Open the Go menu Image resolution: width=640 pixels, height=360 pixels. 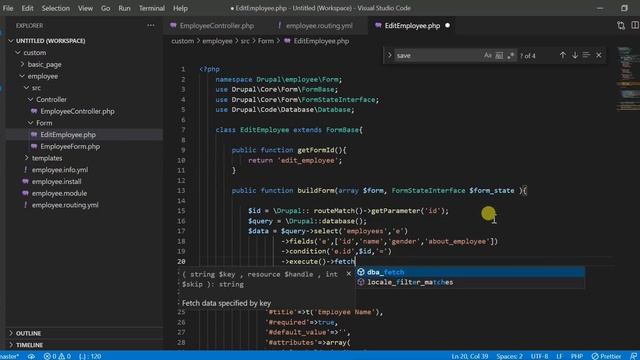tap(105, 8)
